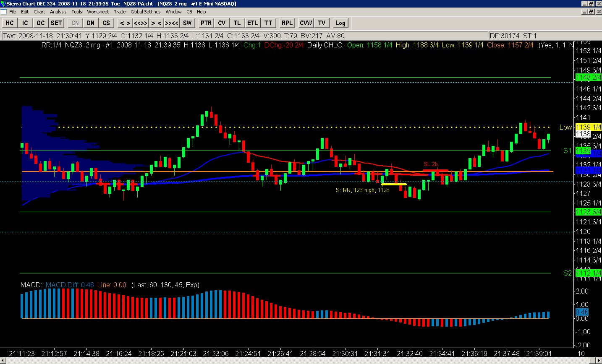The image size is (602, 364).
Task: Click the CS toolbar button
Action: pyautogui.click(x=106, y=23)
